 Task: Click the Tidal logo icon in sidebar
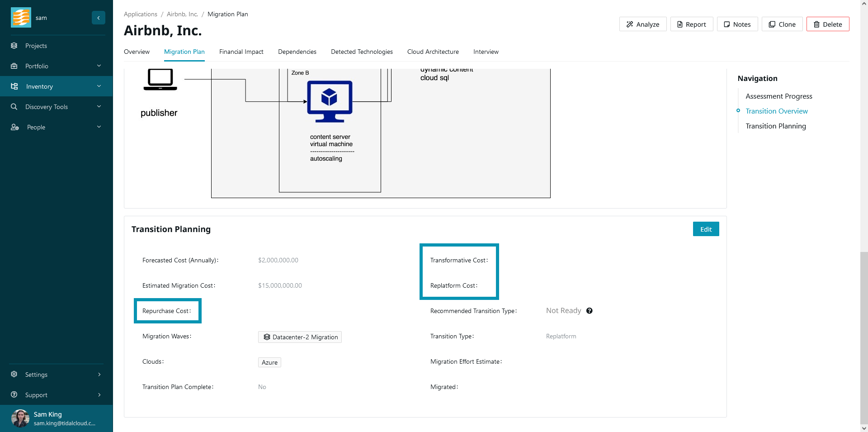click(21, 18)
